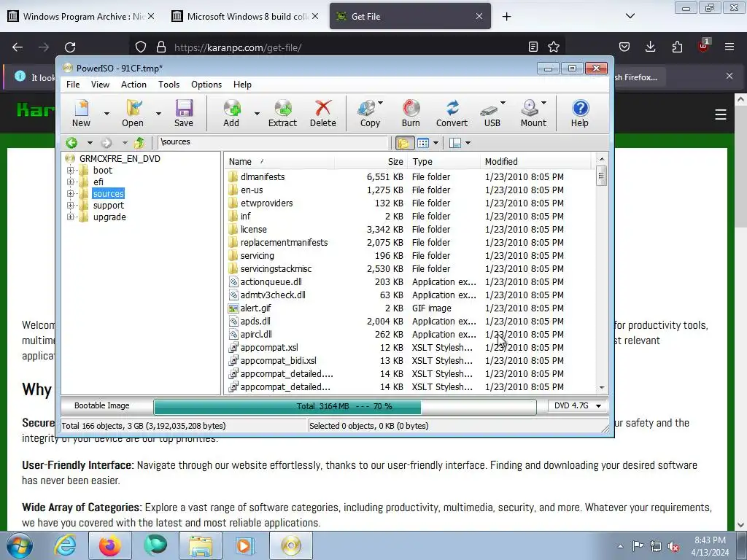Sort by the Modified column header
Viewport: 747px width, 560px height.
(535, 161)
